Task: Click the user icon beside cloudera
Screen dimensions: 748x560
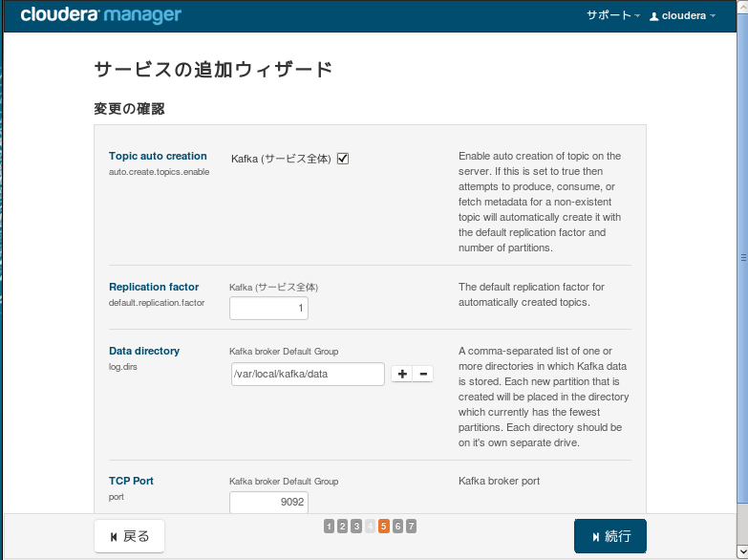Action: [654, 16]
